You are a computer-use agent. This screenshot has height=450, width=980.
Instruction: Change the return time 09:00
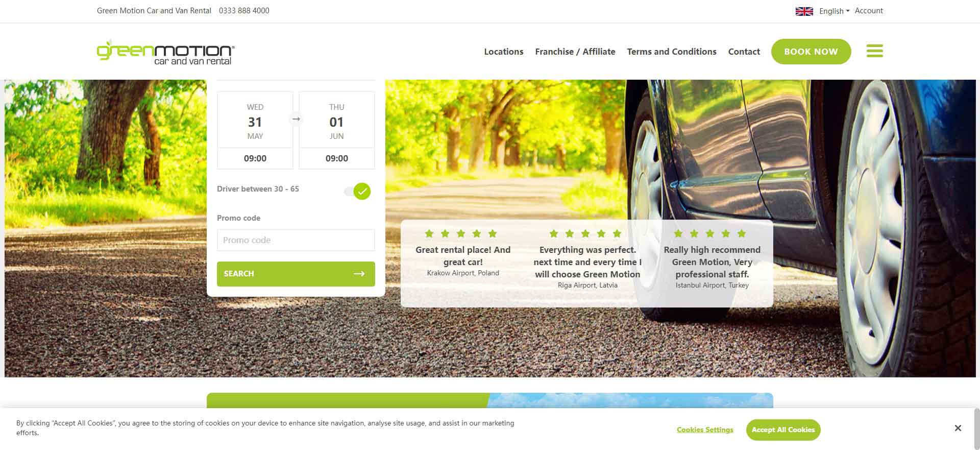pyautogui.click(x=337, y=158)
